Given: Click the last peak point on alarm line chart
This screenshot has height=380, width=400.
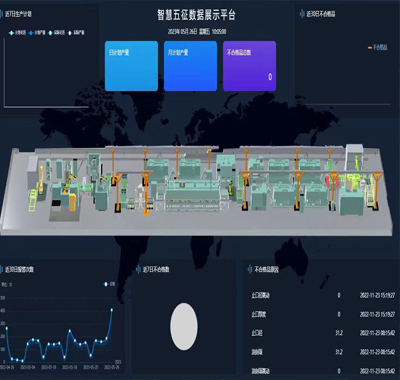Looking at the screenshot, I should [x=112, y=310].
